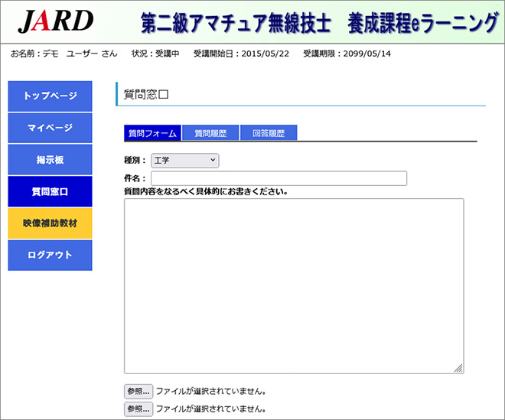Click the 種別 field label
Viewport: 505px width, 420px height.
coord(134,161)
